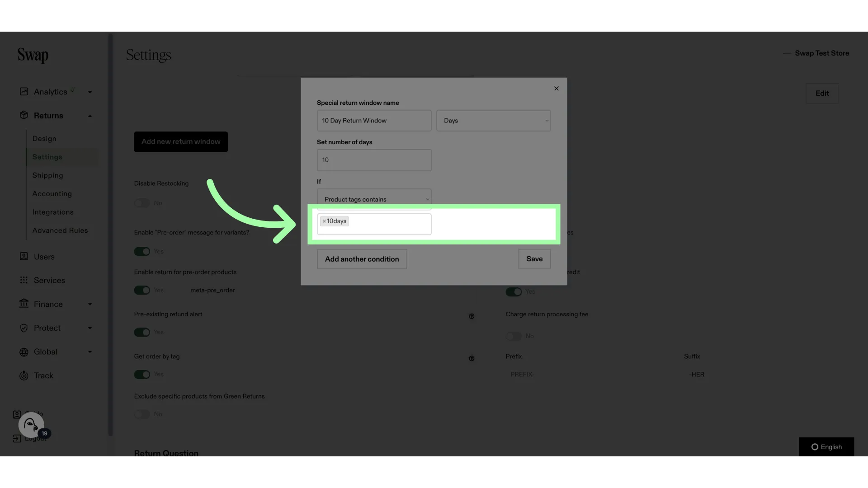Save the special return window
Screen dimensions: 868x488
pyautogui.click(x=534, y=259)
